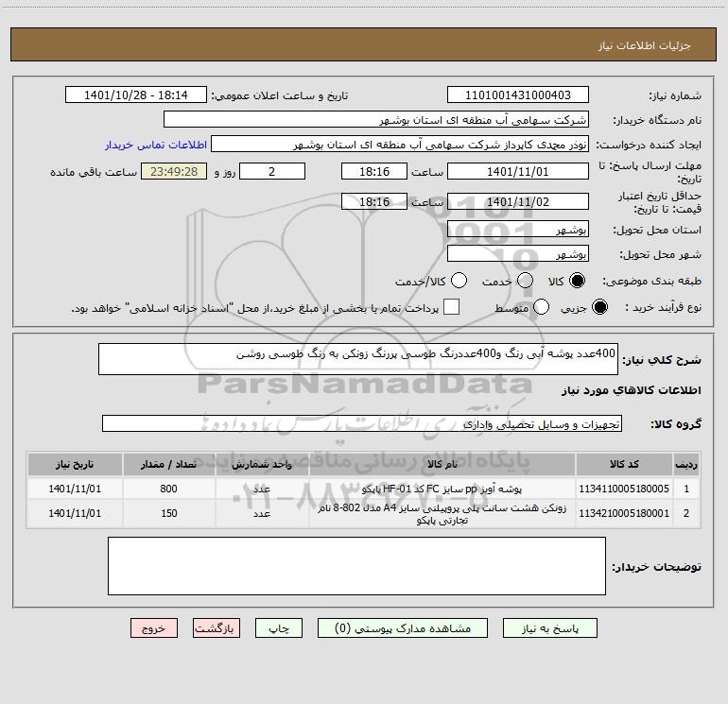Click quantity 800 cell
Image resolution: width=728 pixels, height=704 pixels.
(x=169, y=489)
